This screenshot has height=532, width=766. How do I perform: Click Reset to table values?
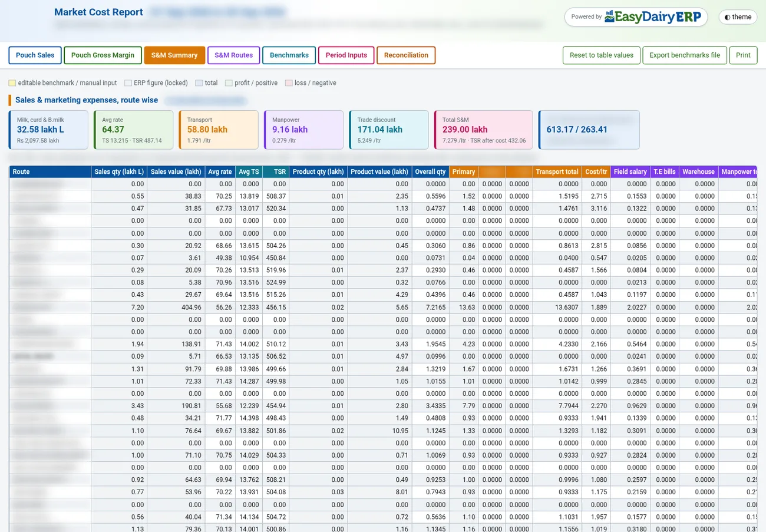[x=602, y=55]
